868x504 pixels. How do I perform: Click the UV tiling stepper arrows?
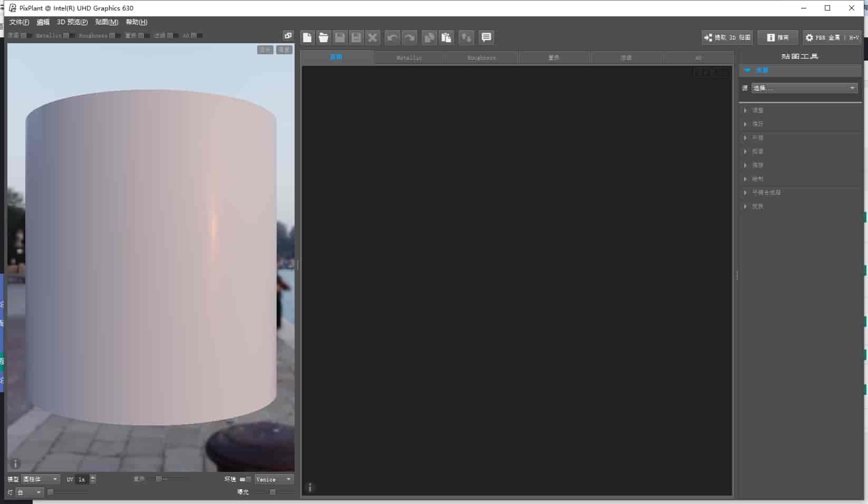(93, 479)
